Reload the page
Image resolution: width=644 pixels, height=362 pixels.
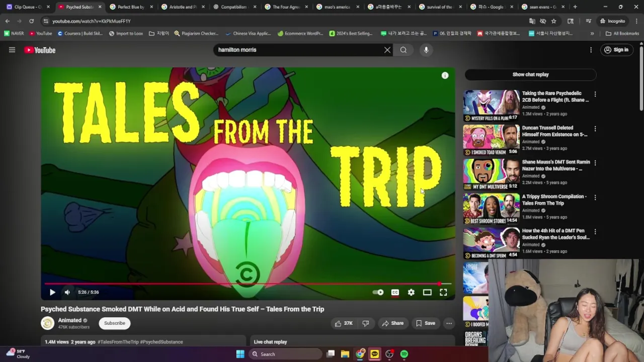point(31,21)
